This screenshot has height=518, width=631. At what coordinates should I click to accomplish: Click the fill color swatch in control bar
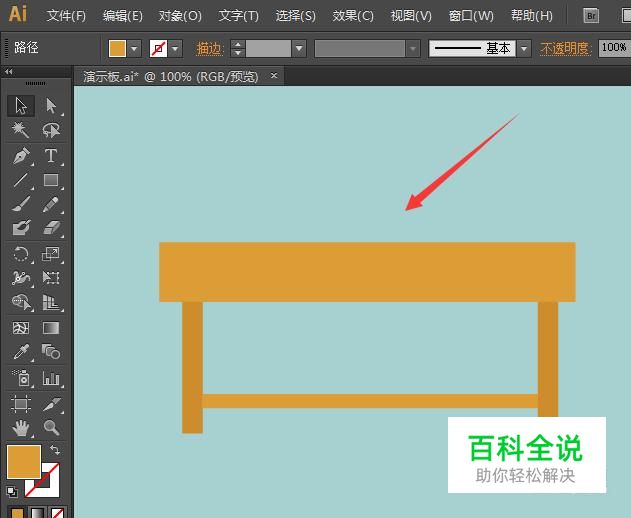tap(118, 49)
